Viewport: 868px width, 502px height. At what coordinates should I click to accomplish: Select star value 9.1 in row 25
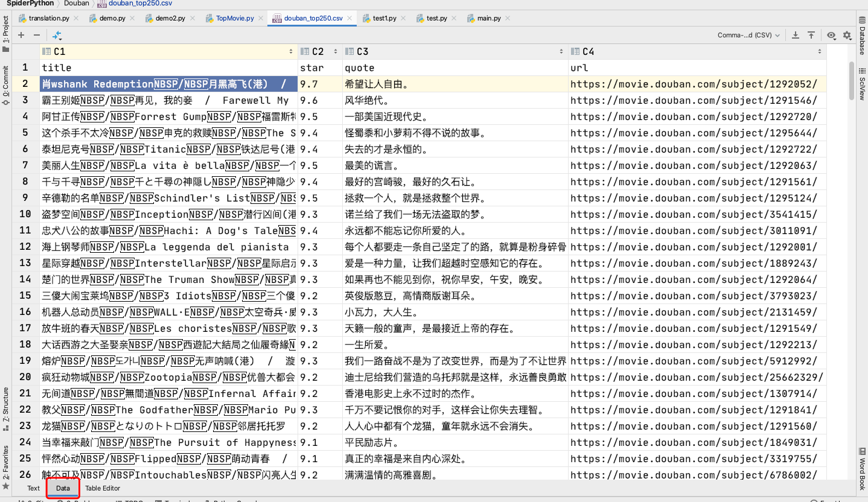point(320,459)
